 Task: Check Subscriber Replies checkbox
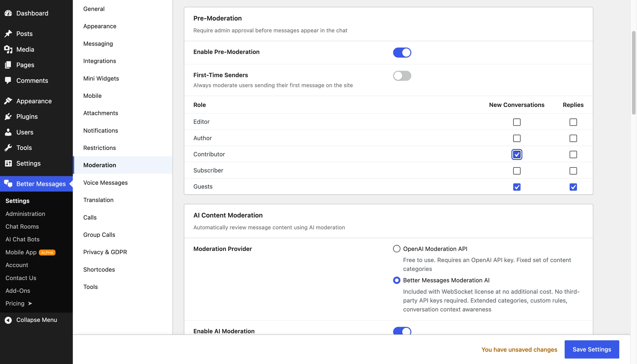point(573,171)
